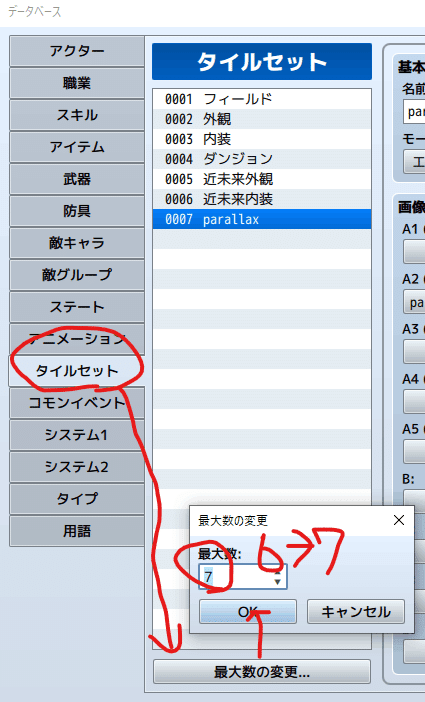The height and width of the screenshot is (702, 425).
Task: Select the 武器 tab
Action: (x=77, y=179)
